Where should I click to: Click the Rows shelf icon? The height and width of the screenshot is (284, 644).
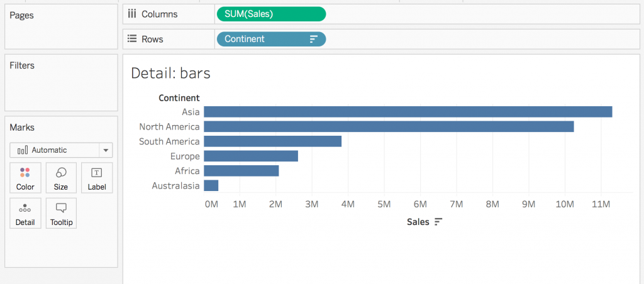click(x=132, y=39)
